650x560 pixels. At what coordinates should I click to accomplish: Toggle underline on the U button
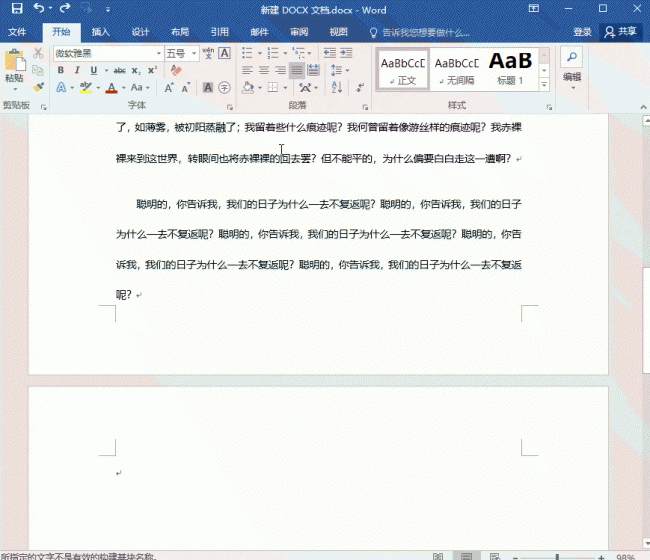point(94,70)
